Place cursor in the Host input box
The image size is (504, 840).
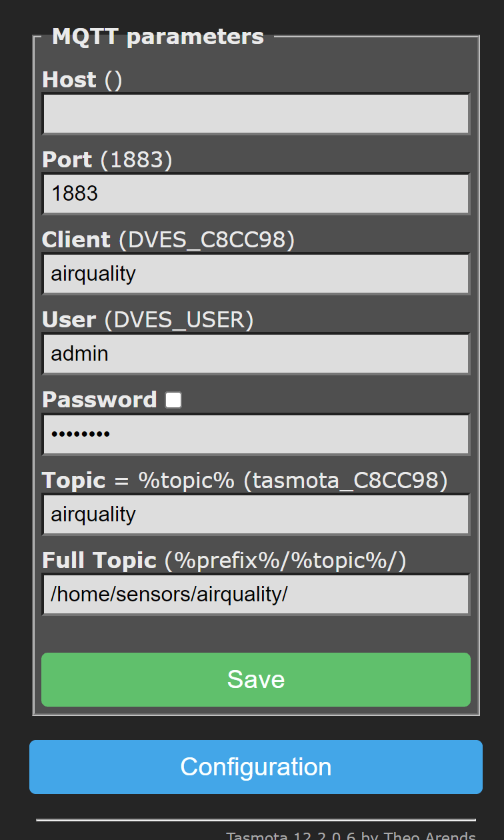click(x=255, y=113)
